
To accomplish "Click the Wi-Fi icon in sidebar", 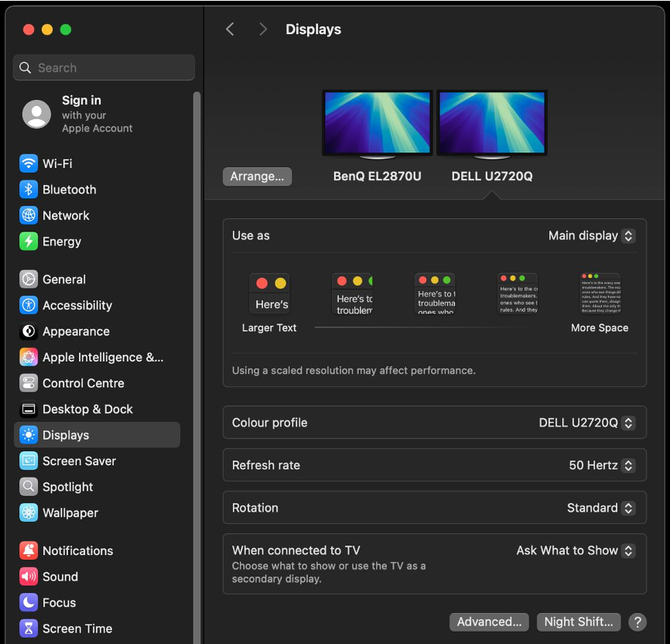I will tap(29, 163).
